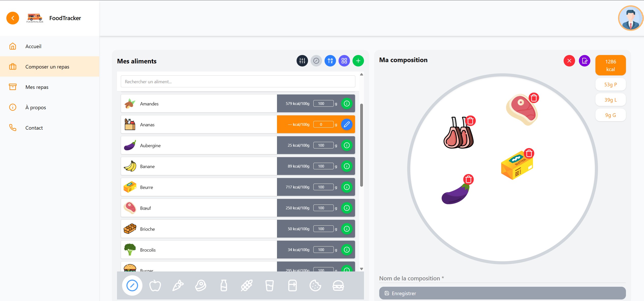This screenshot has height=301, width=644.
Task: Open the purple edit composition icon
Action: pyautogui.click(x=584, y=61)
